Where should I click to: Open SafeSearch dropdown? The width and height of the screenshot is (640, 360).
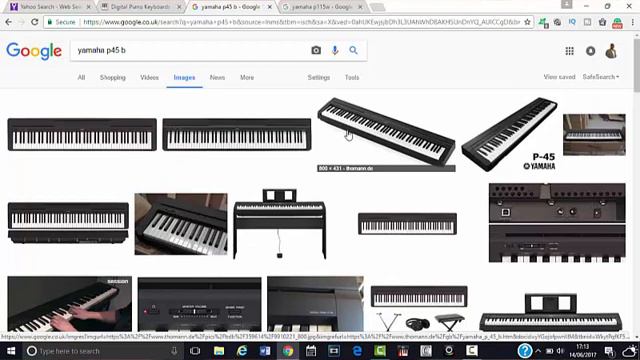pyautogui.click(x=600, y=77)
